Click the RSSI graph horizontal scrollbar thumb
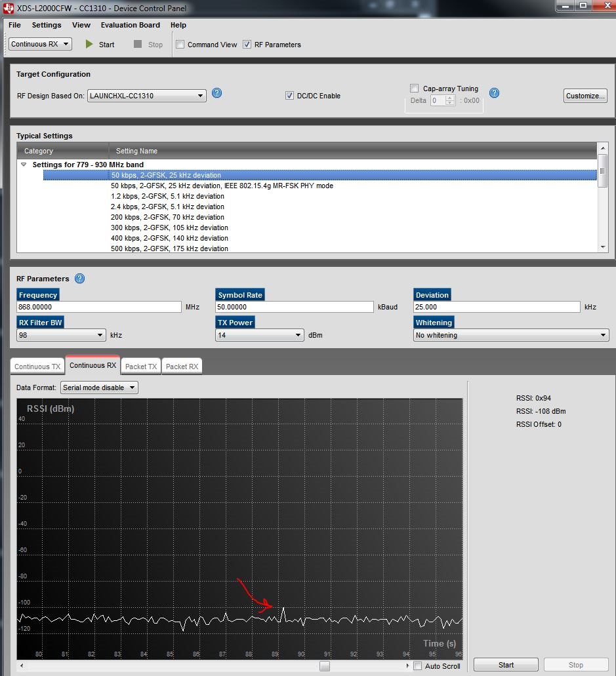This screenshot has width=616, height=676. [325, 666]
